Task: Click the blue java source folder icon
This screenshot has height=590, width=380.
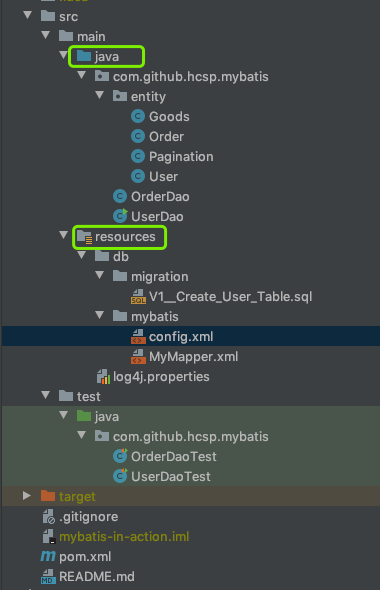Action: tap(84, 56)
